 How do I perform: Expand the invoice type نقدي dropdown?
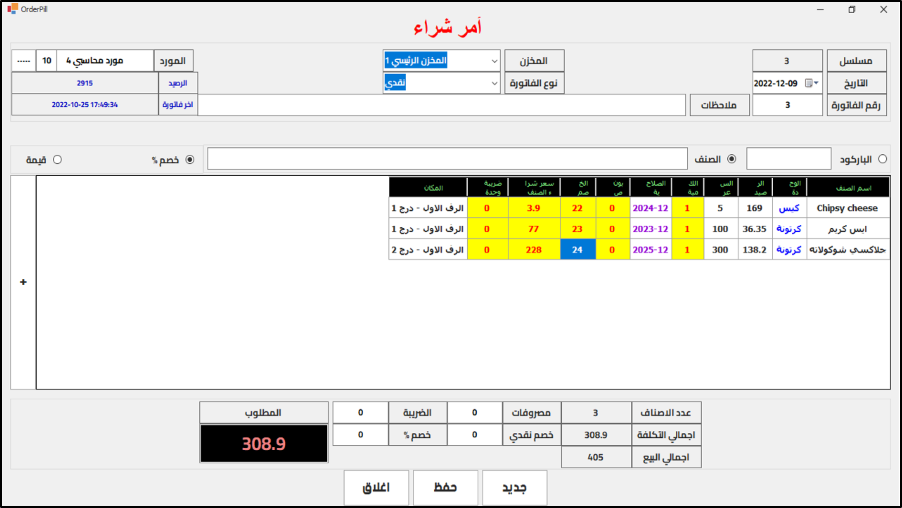(493, 83)
